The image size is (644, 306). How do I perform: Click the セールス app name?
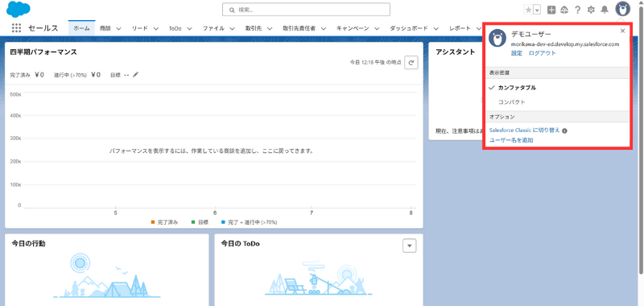(43, 28)
